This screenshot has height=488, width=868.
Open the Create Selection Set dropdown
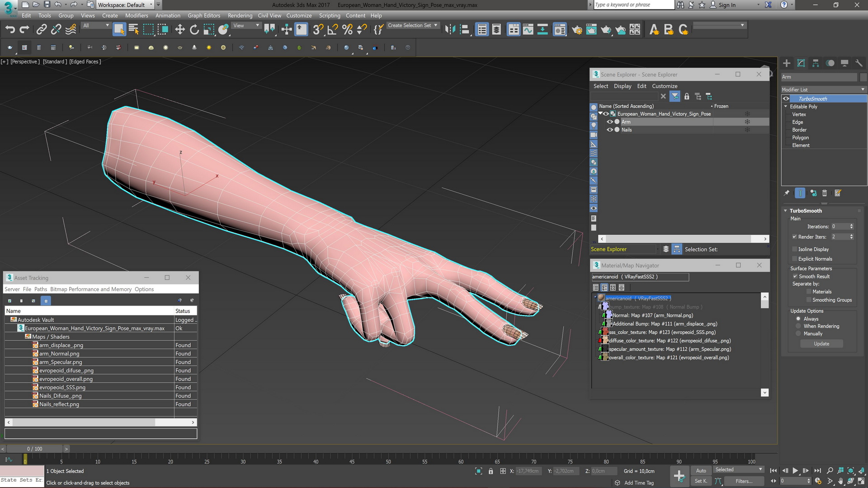413,25
